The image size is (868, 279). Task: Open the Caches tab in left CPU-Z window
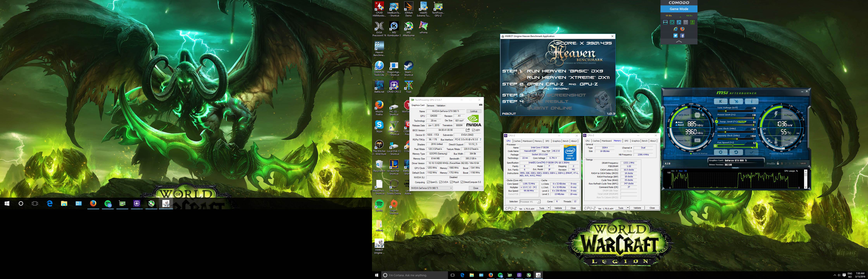[x=517, y=141]
